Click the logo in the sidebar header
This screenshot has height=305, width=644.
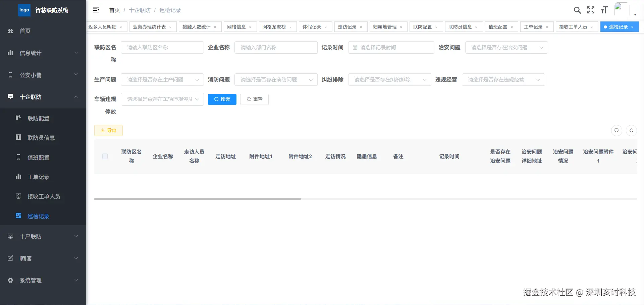(x=24, y=10)
